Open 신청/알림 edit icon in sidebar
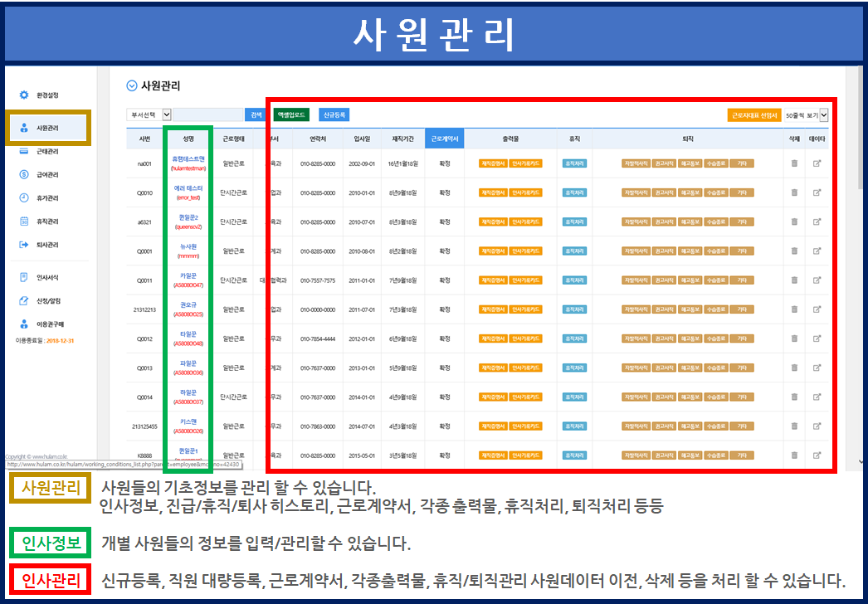Screen dimensions: 868x604 (24, 301)
